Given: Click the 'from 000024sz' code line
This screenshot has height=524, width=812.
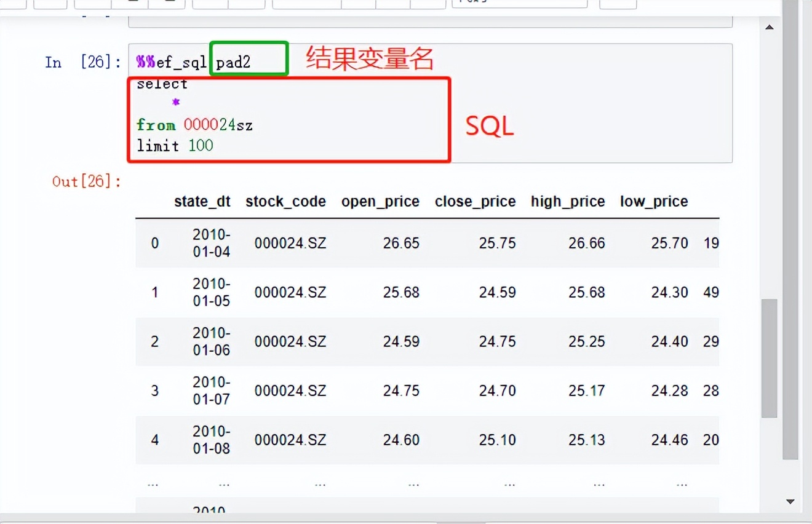Looking at the screenshot, I should pos(194,125).
